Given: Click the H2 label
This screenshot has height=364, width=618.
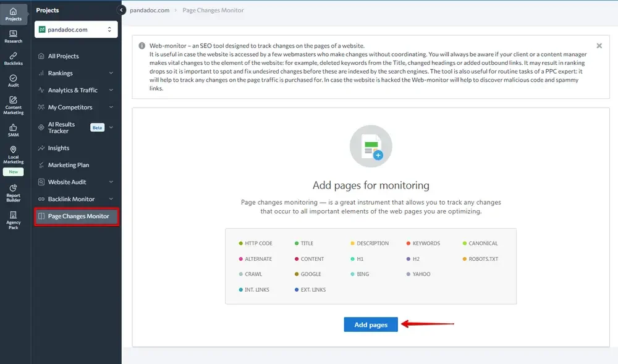Looking at the screenshot, I should pyautogui.click(x=416, y=259).
